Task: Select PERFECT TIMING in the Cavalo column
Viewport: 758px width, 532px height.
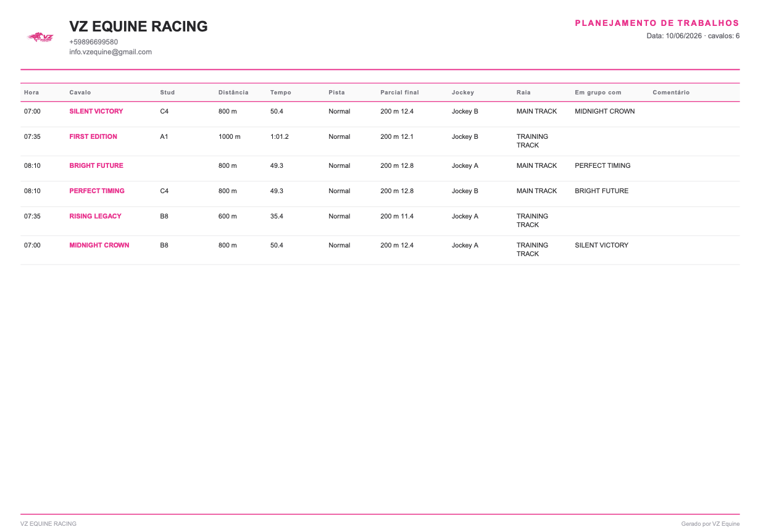Action: 97,191
